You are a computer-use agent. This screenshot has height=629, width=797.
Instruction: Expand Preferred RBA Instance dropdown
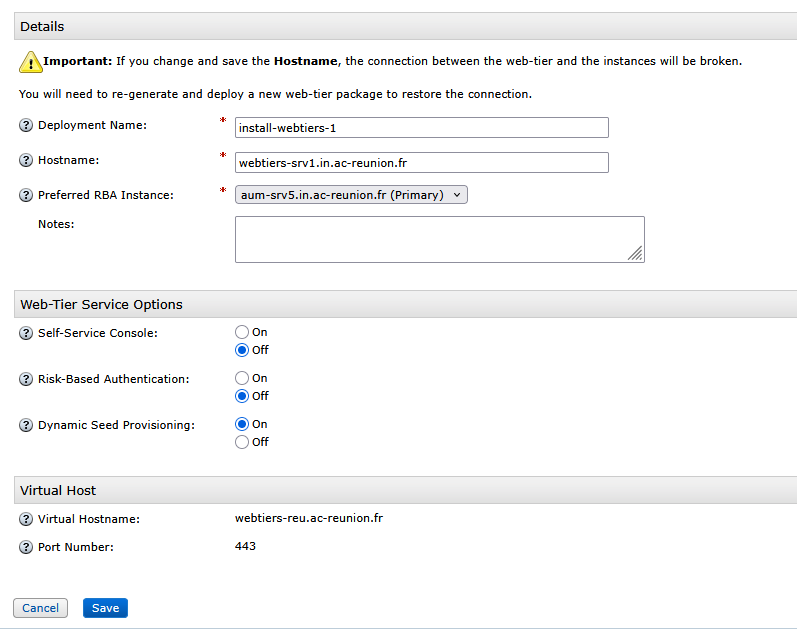pyautogui.click(x=351, y=195)
